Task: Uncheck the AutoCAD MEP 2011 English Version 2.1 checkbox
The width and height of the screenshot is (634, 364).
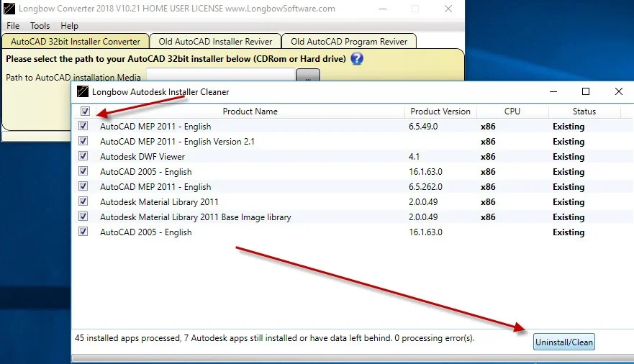Action: pos(83,141)
